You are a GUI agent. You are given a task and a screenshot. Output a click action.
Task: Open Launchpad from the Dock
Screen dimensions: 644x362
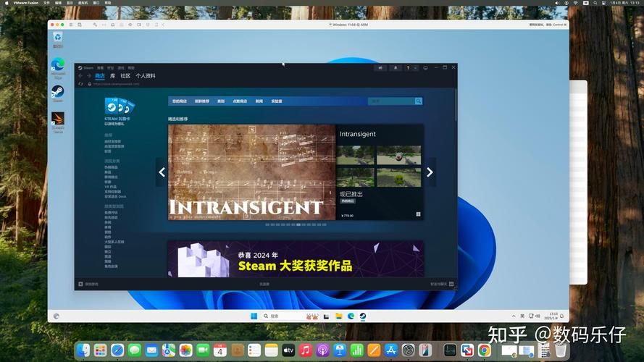(100, 350)
